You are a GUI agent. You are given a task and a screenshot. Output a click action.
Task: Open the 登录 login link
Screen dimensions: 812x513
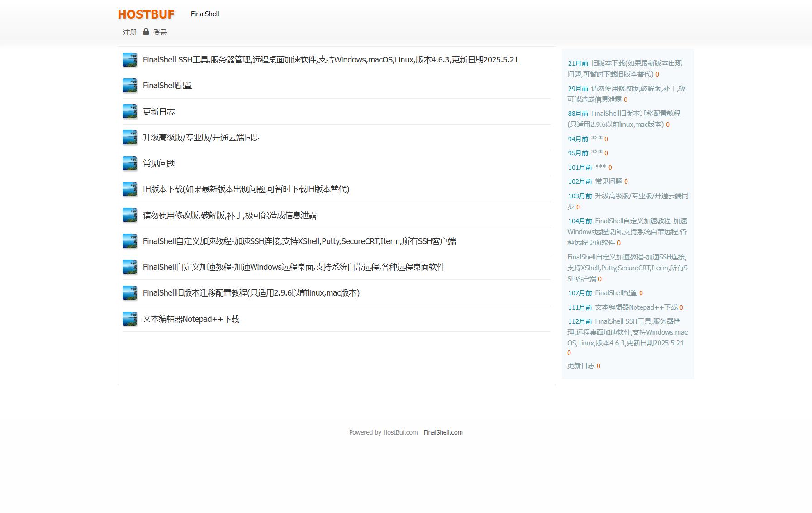[160, 33]
